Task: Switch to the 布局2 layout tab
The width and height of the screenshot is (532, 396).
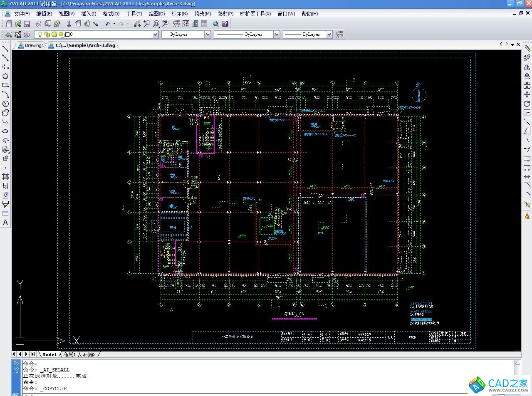Action: [x=89, y=354]
